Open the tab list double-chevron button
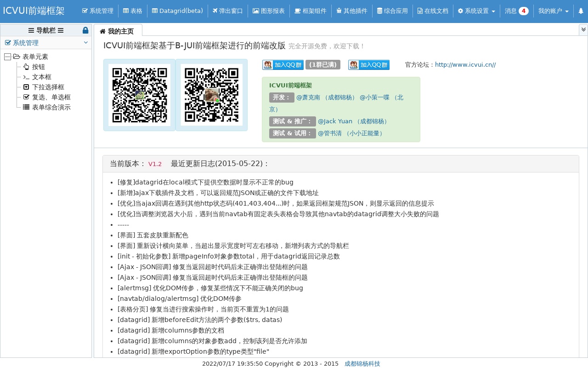The height and width of the screenshot is (368, 588). click(x=583, y=29)
